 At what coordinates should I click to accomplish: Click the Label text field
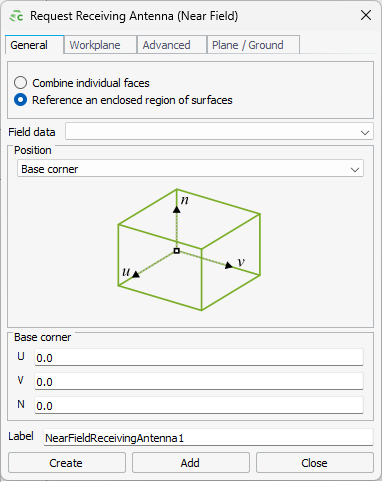[x=208, y=437]
